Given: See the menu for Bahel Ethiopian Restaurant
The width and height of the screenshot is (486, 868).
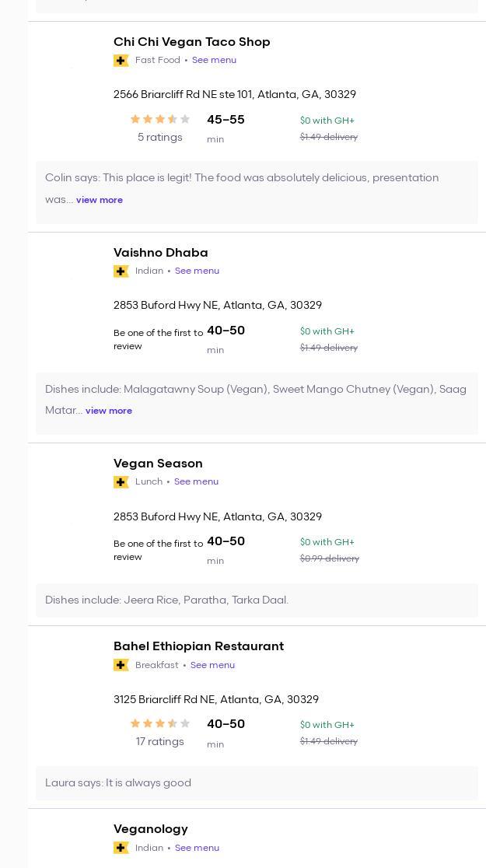Looking at the screenshot, I should tap(212, 665).
